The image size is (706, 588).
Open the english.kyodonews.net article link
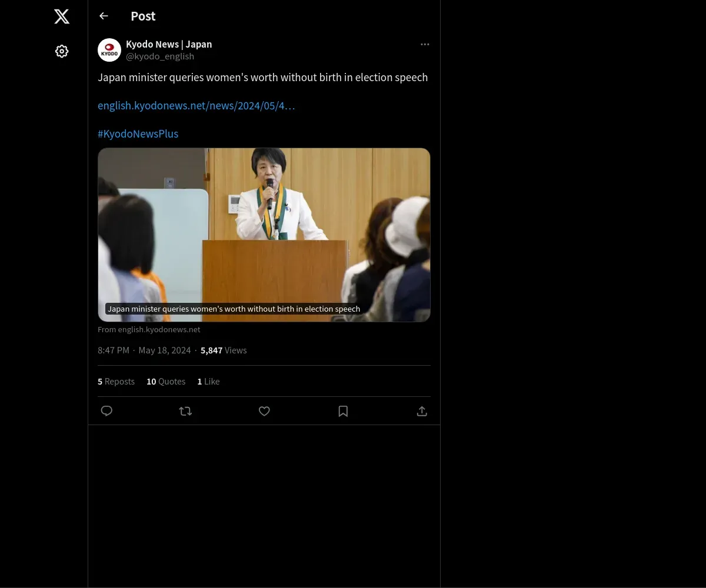(x=197, y=106)
